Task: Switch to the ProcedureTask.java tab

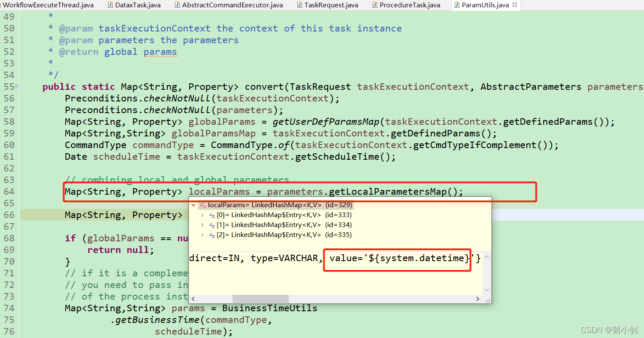Action: click(x=406, y=5)
